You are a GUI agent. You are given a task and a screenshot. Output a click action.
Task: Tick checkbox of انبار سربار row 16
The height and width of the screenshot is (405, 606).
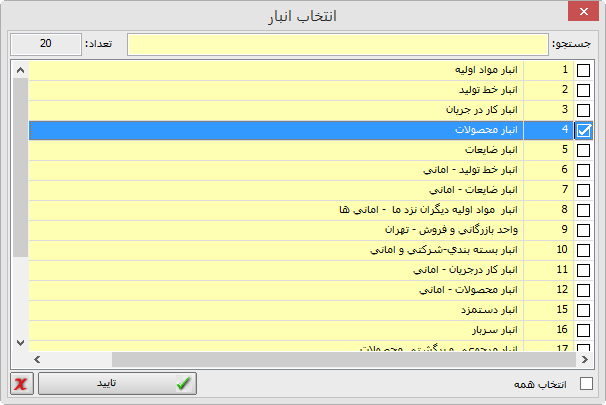click(583, 331)
